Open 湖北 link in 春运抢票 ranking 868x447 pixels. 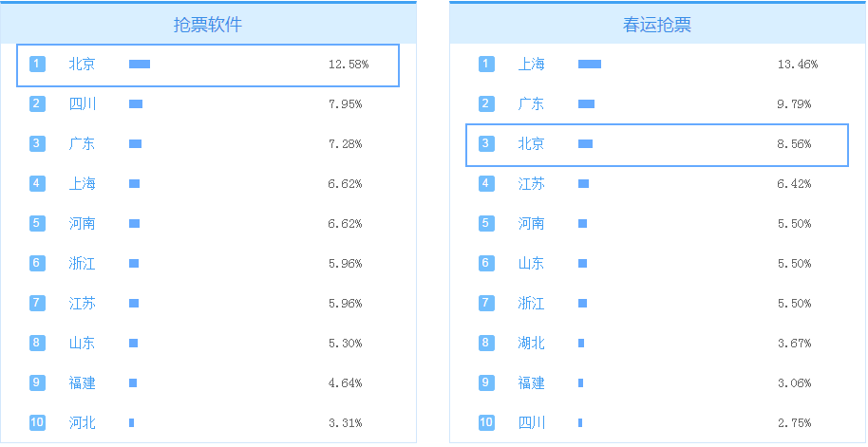[x=531, y=344]
